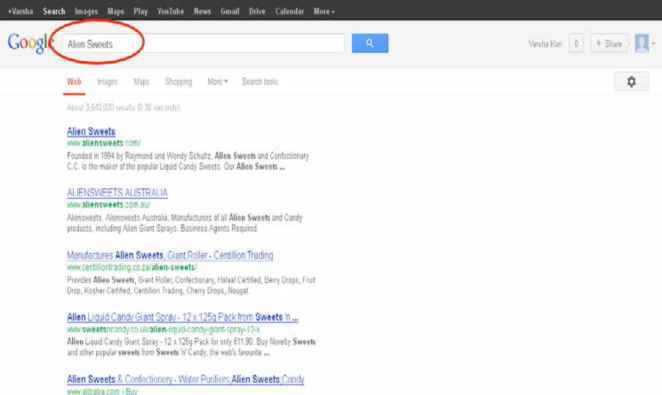
Task: Open Drive in the top bar
Action: tap(257, 11)
